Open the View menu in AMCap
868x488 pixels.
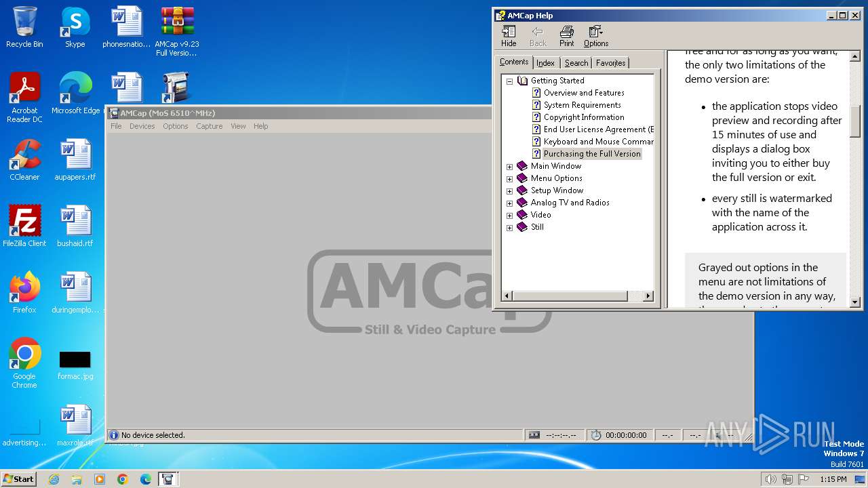[238, 126]
